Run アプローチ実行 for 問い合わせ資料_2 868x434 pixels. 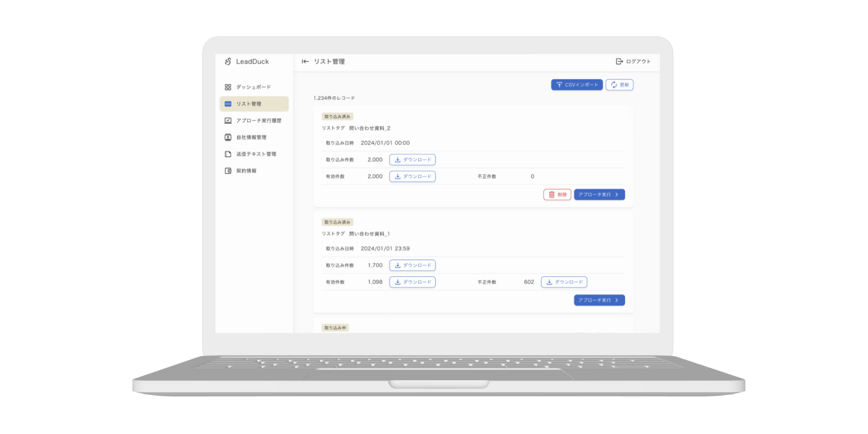599,195
